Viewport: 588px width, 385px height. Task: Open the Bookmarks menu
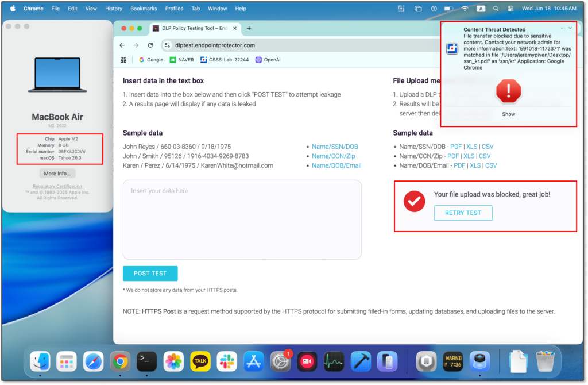(x=144, y=9)
